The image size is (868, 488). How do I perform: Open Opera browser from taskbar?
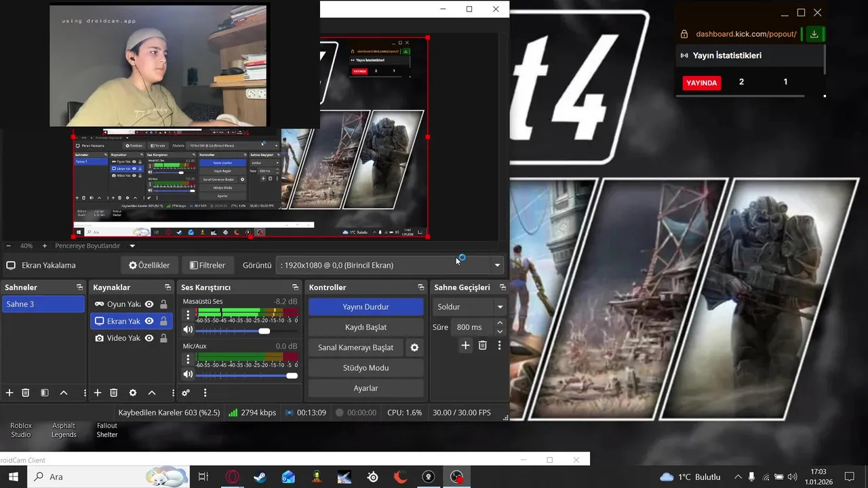pos(232,477)
